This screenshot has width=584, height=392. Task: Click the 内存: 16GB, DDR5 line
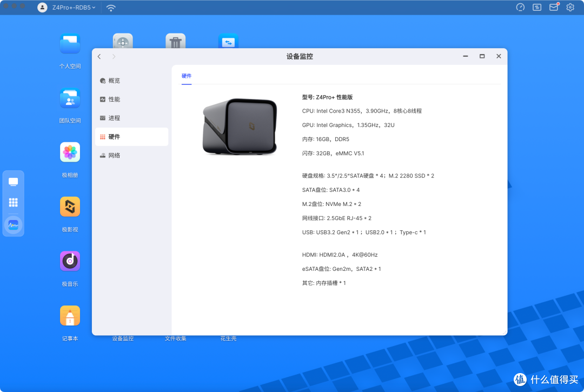[326, 139]
